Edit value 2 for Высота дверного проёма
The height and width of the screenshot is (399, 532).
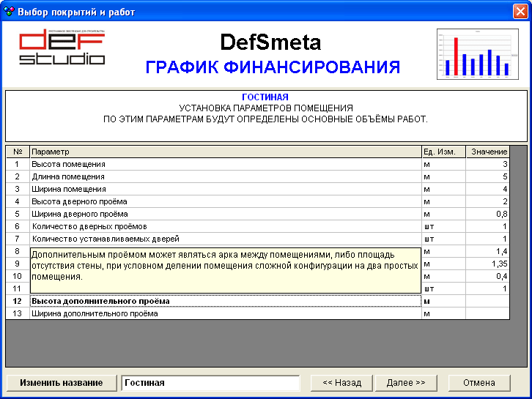pyautogui.click(x=487, y=201)
